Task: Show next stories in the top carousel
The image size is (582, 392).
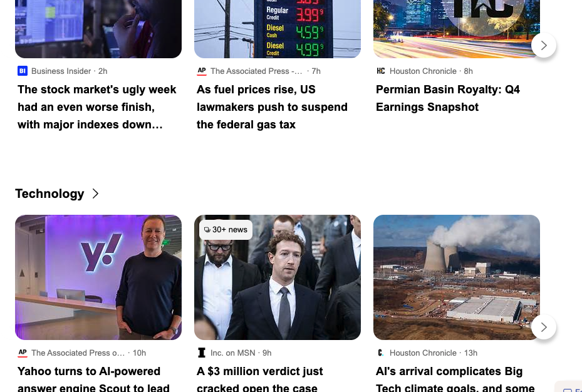Action: 543,45
